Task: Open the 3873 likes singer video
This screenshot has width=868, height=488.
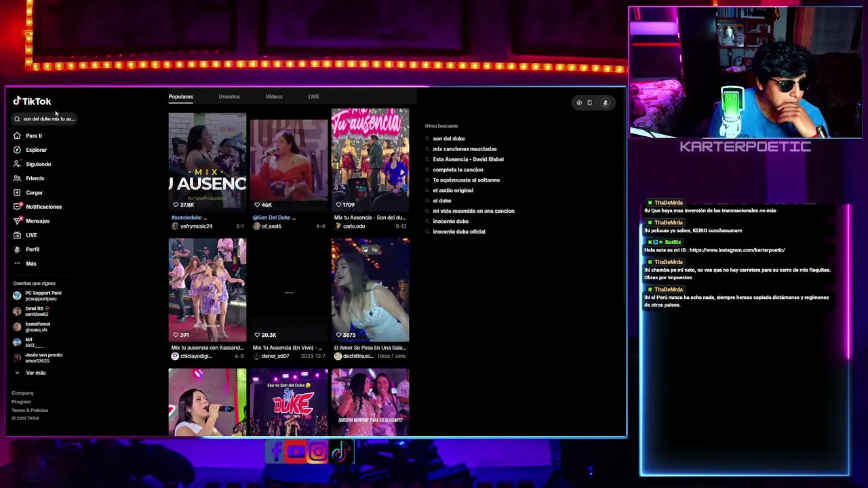Action: pos(370,290)
